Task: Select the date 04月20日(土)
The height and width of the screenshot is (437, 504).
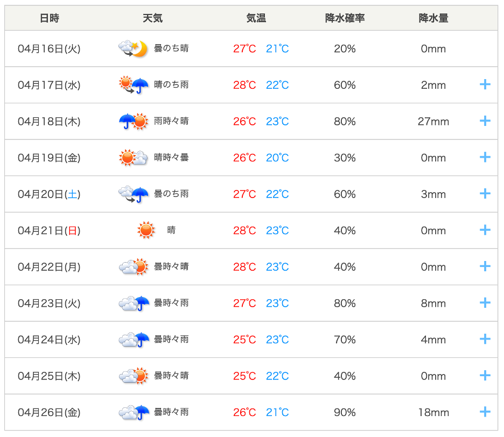Action: click(49, 194)
